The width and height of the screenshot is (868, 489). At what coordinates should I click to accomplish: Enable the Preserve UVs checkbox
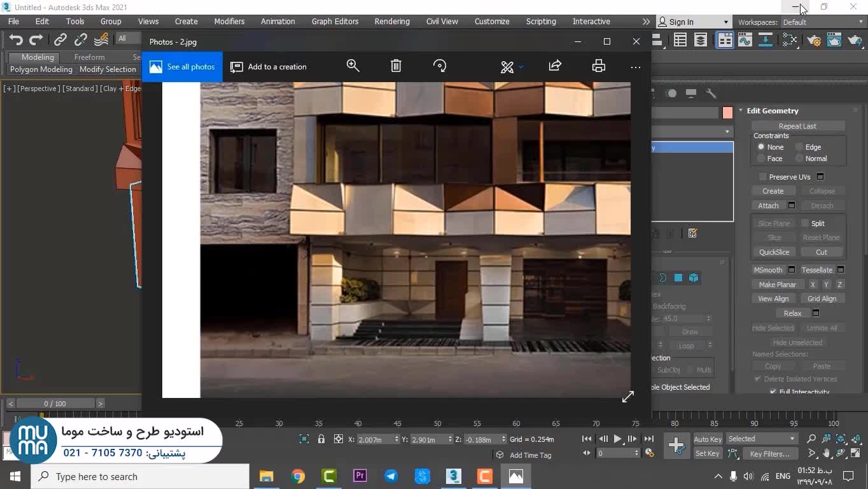763,177
